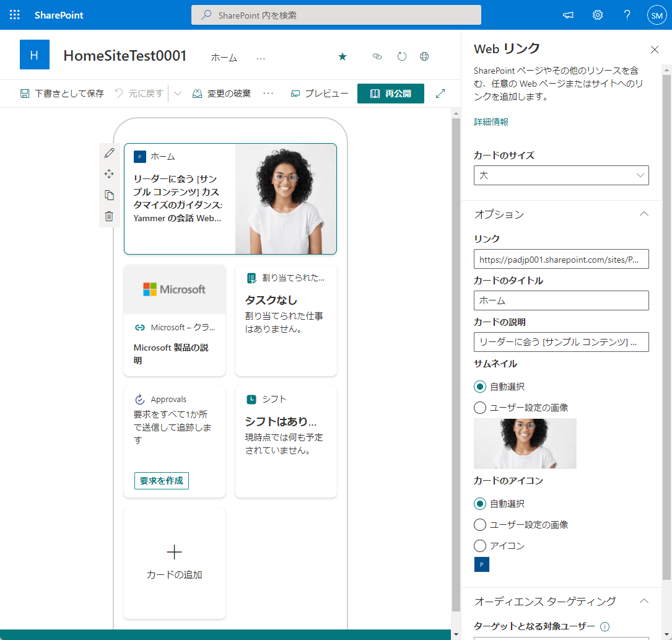Select the move card arrows icon

point(109,174)
